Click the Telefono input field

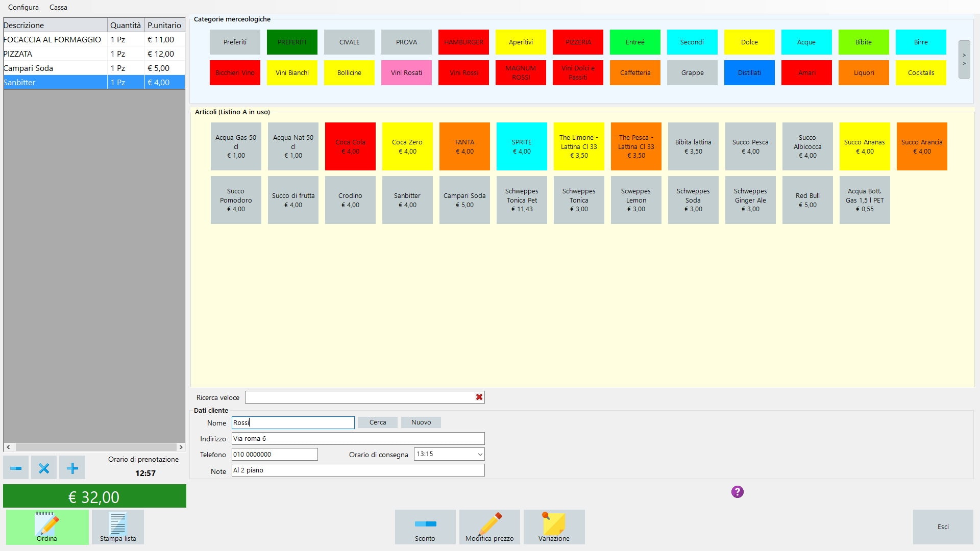tap(275, 454)
